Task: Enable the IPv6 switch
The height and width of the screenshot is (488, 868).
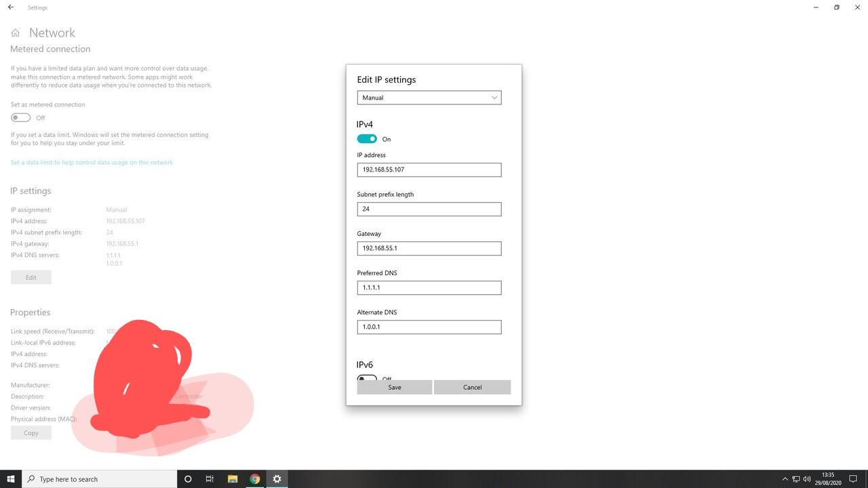Action: (366, 378)
